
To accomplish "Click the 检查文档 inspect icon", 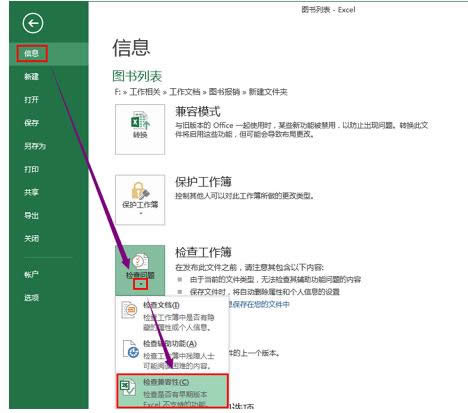I will click(x=129, y=310).
